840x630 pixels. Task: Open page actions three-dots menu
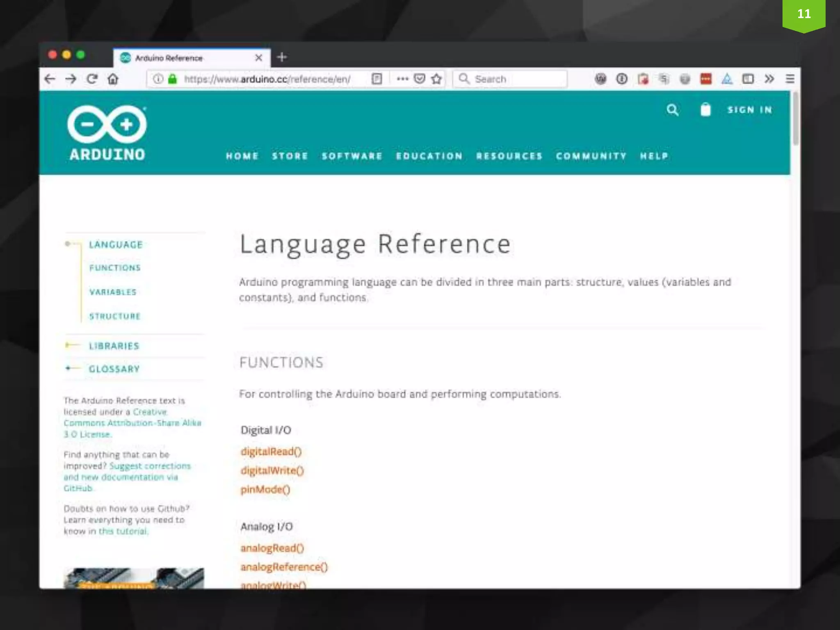pyautogui.click(x=402, y=79)
